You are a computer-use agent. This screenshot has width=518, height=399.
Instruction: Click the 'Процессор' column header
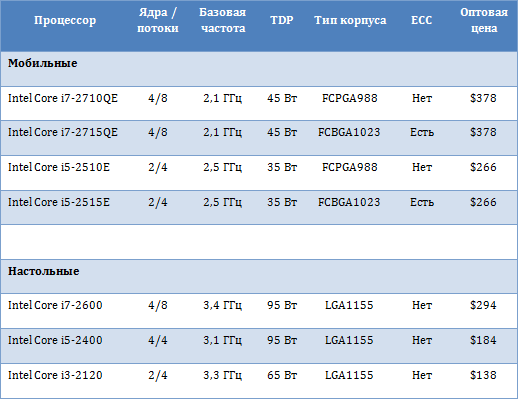tap(65, 20)
